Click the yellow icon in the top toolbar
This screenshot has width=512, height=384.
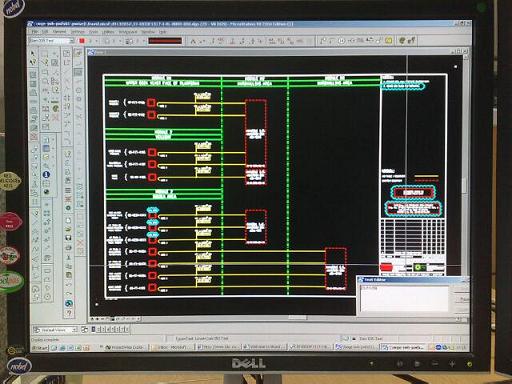389,41
